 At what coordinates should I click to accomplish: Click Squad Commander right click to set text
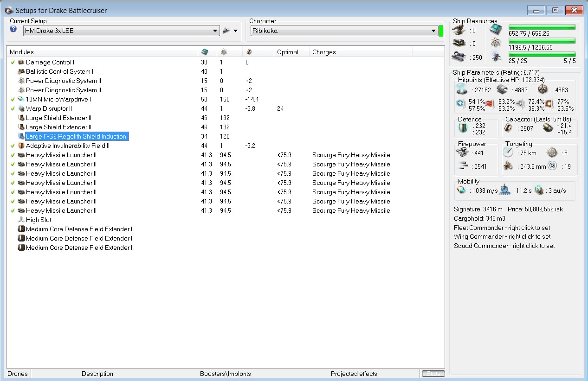coord(504,246)
